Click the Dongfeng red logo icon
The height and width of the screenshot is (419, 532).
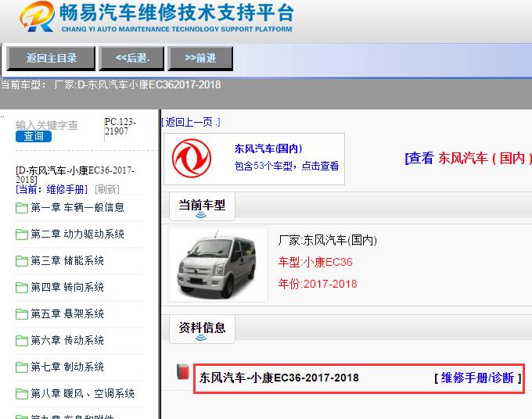pyautogui.click(x=192, y=159)
